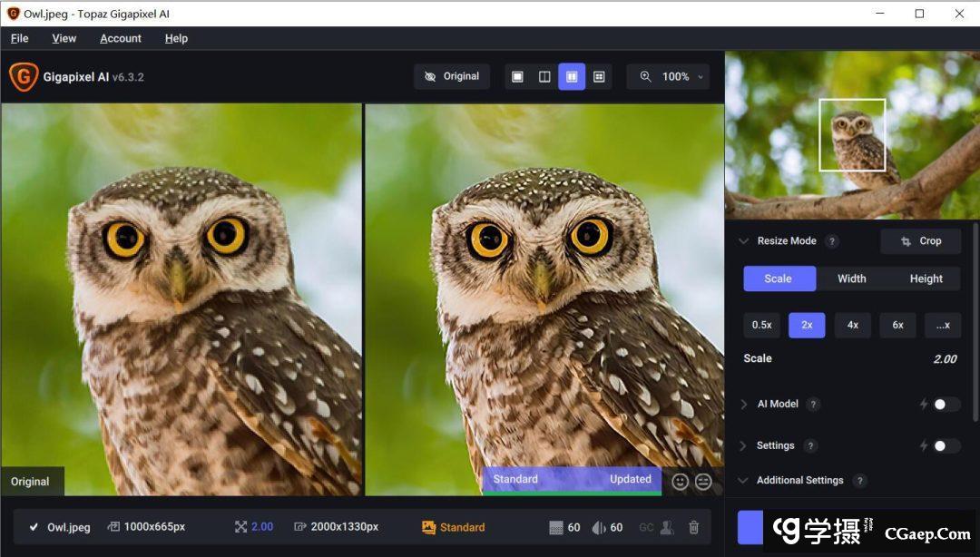Toggle the Owl.jpeg selection checkmark
This screenshot has width=980, height=557.
coord(34,527)
